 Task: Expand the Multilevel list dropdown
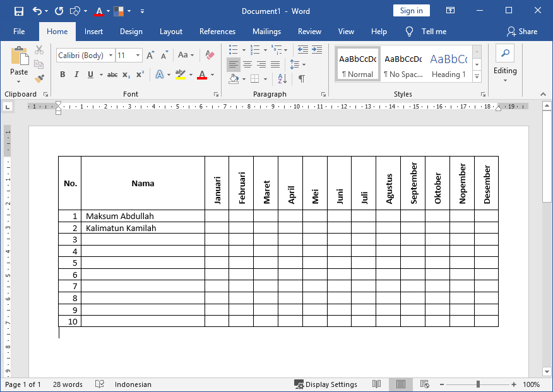tap(286, 50)
